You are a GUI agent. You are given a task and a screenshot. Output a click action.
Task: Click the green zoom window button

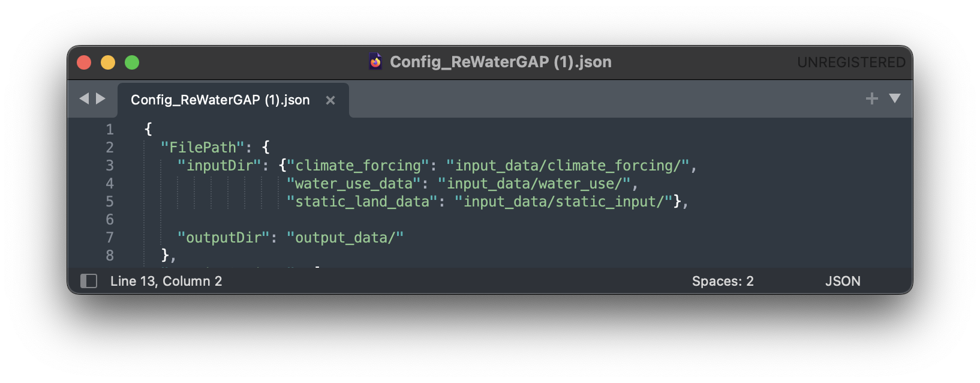(132, 62)
